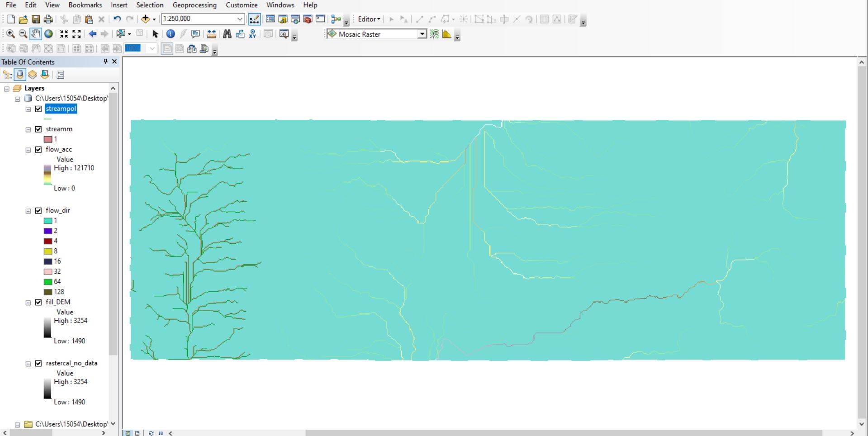Open the Python window
The width and height of the screenshot is (868, 436).
(x=320, y=19)
